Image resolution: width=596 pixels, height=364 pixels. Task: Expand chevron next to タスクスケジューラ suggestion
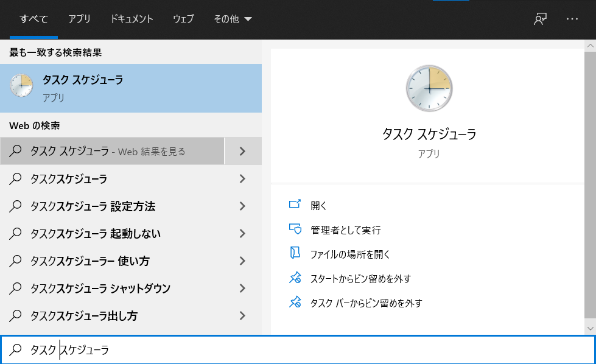242,178
